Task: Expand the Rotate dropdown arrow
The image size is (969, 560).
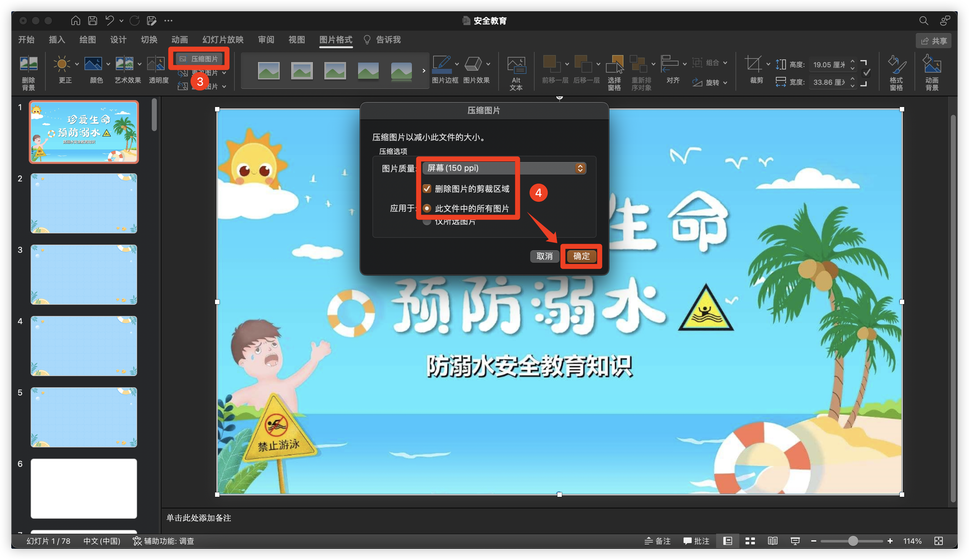Action: point(725,82)
